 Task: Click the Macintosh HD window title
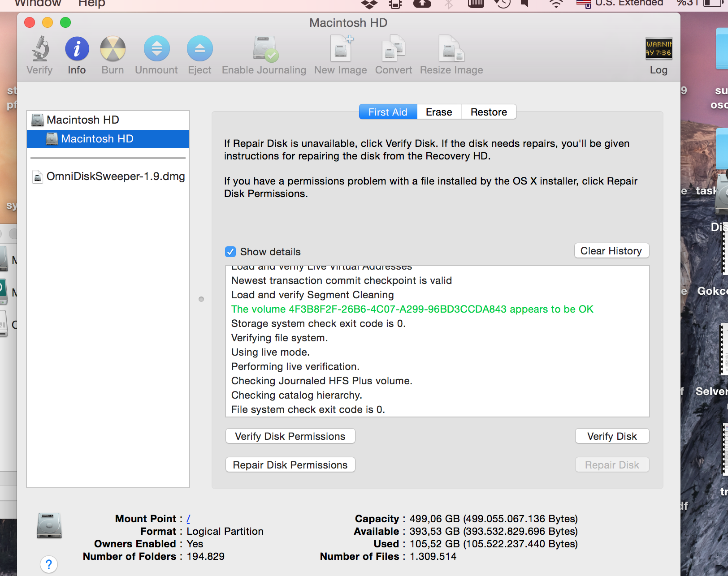(348, 23)
